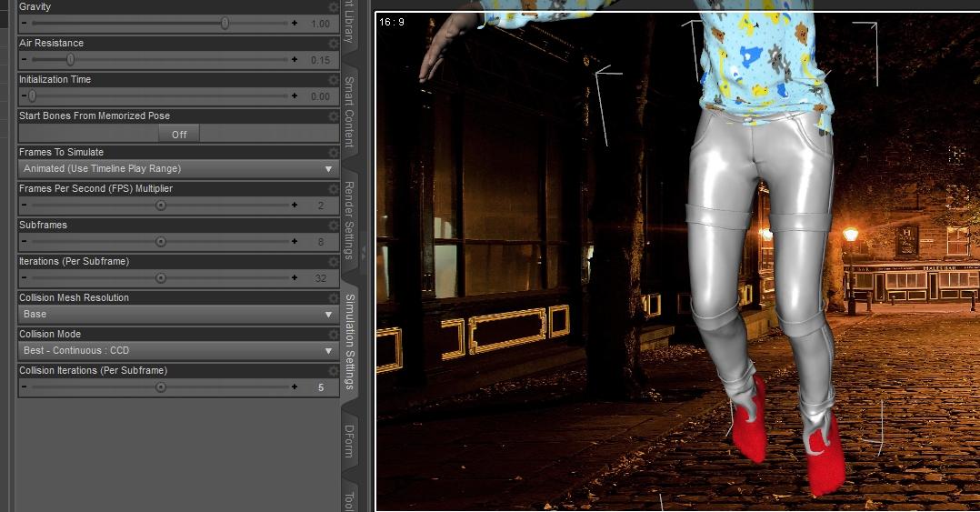Click the Initialization Time value 0.00
Screen dimensions: 980x512
[320, 96]
